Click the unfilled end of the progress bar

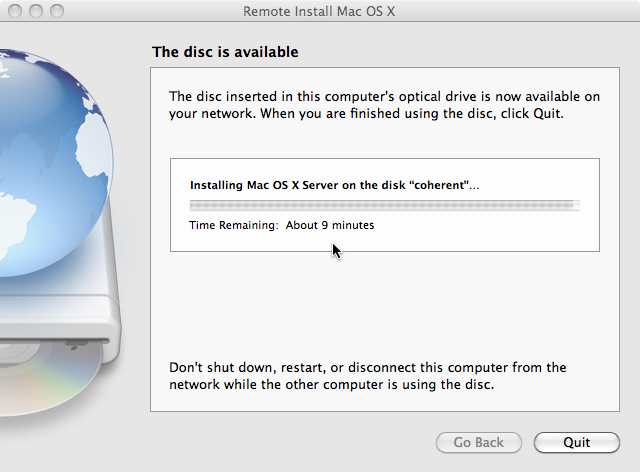pyautogui.click(x=577, y=205)
